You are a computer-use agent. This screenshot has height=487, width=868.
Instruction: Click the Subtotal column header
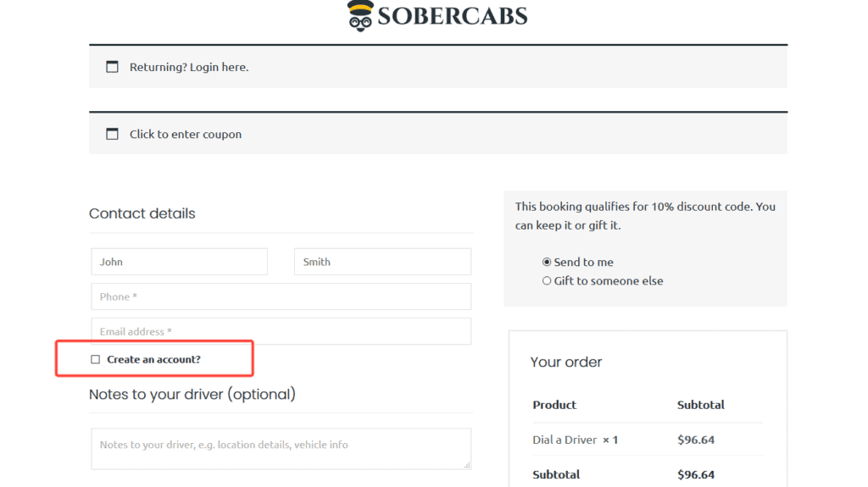click(x=700, y=405)
